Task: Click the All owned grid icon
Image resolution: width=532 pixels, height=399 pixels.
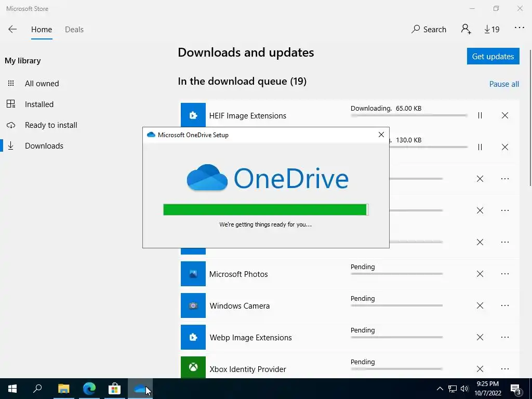Action: 11,83
